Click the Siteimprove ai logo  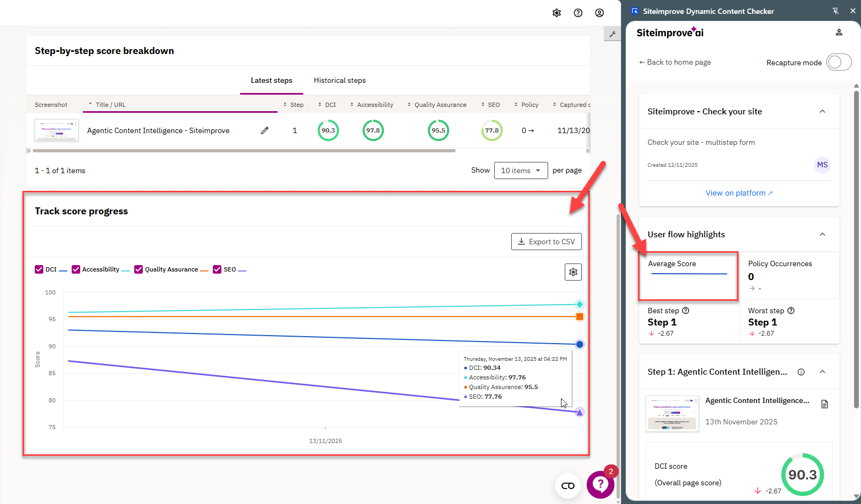tap(670, 32)
